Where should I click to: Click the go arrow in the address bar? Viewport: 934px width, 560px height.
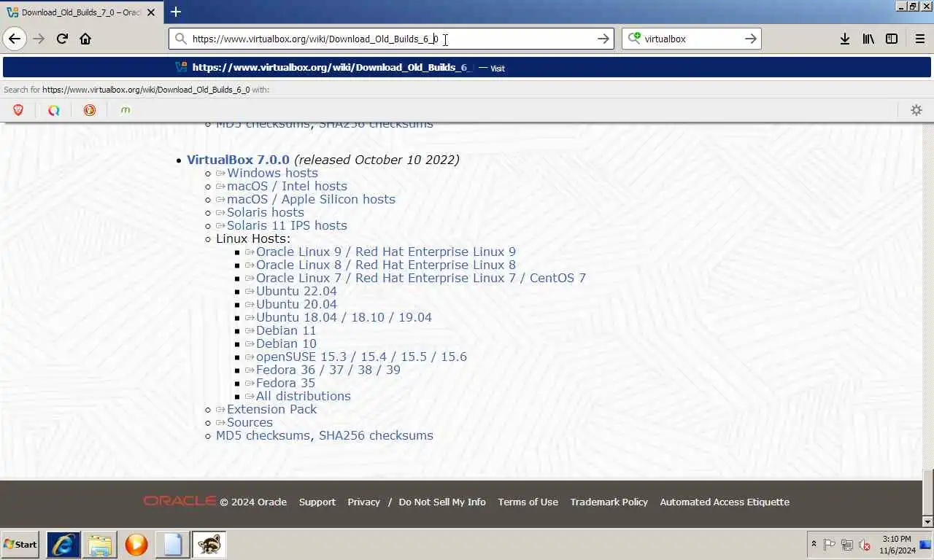pos(603,39)
